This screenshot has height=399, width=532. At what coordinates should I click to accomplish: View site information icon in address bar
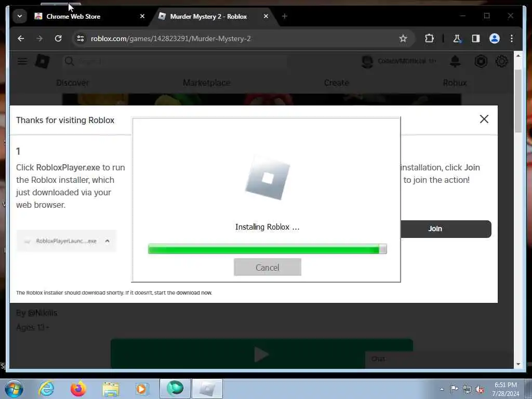81,38
